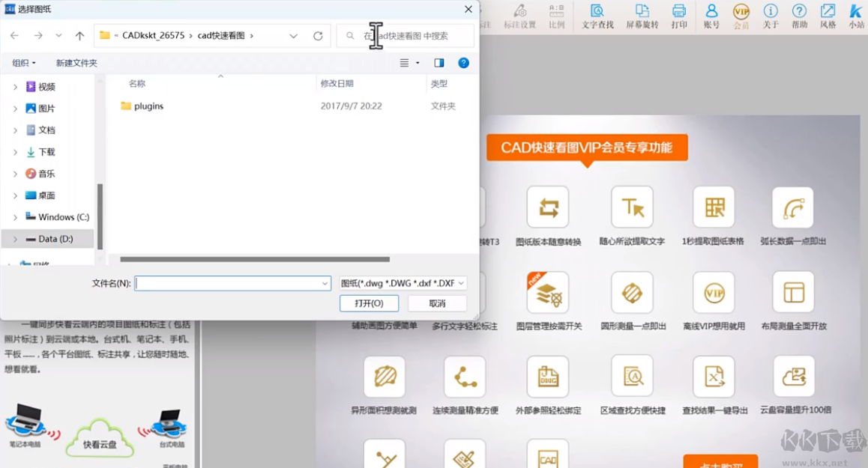Click the 连续测量精准方便 icon
Viewport: 868px width, 468px height.
[x=465, y=377]
